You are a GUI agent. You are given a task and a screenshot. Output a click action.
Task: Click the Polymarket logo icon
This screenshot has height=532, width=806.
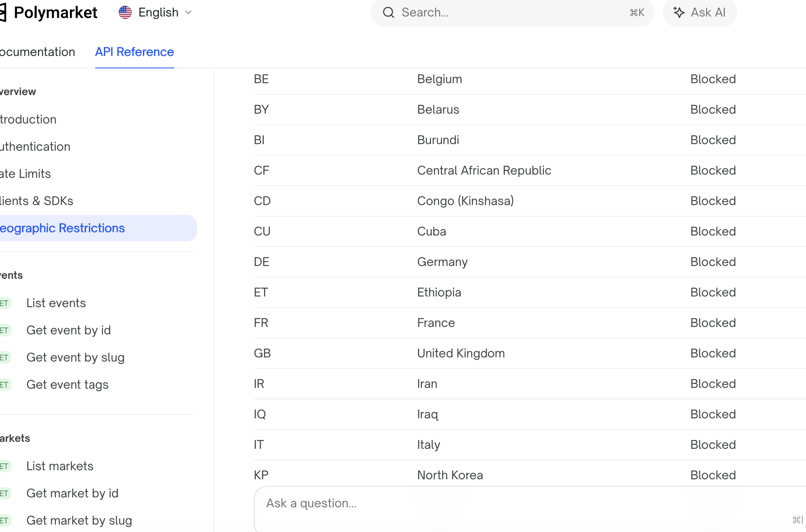coord(3,13)
